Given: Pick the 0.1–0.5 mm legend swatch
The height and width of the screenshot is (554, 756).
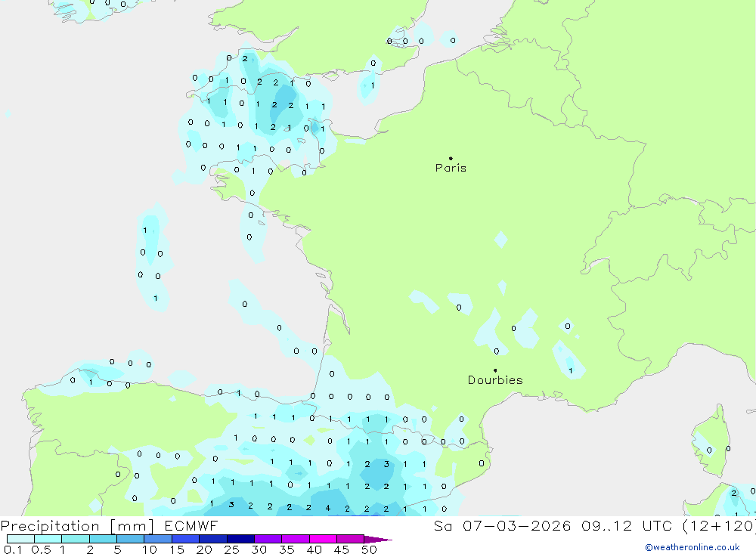Looking at the screenshot, I should [x=20, y=539].
